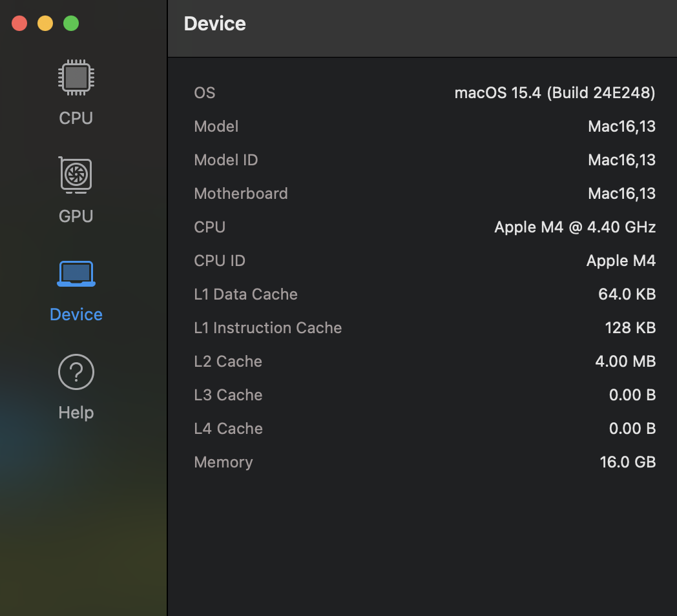Open the GPU benchmark section icon
The height and width of the screenshot is (616, 677).
pyautogui.click(x=76, y=176)
